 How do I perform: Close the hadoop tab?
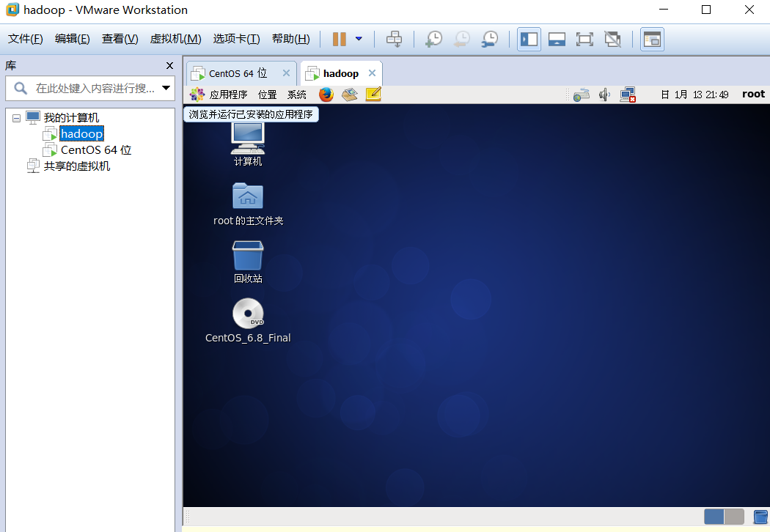[x=373, y=73]
